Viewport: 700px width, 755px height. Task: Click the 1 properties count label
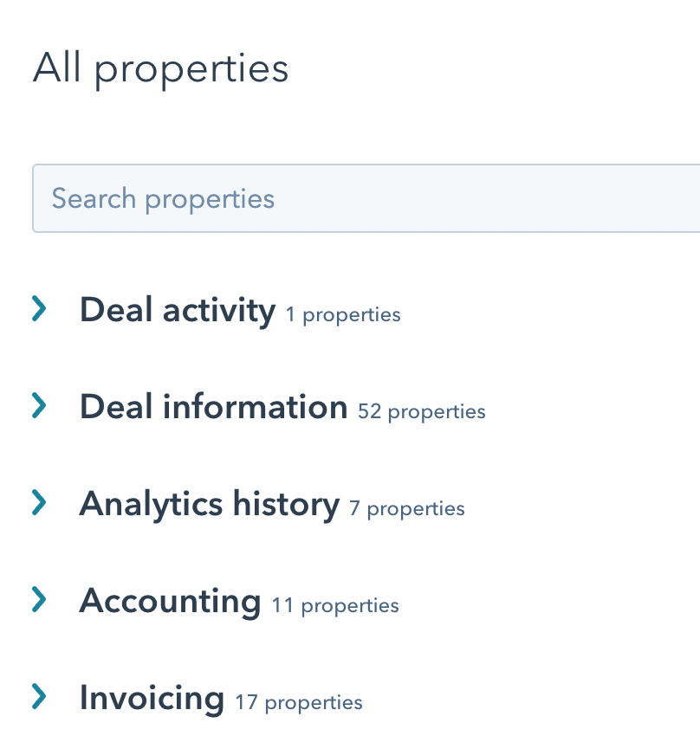tap(343, 314)
